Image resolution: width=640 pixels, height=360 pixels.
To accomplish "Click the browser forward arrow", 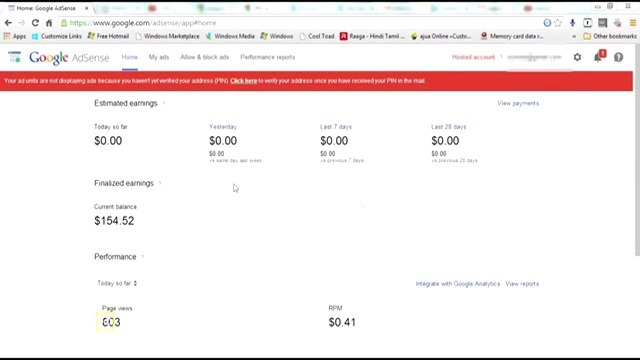I will point(22,23).
